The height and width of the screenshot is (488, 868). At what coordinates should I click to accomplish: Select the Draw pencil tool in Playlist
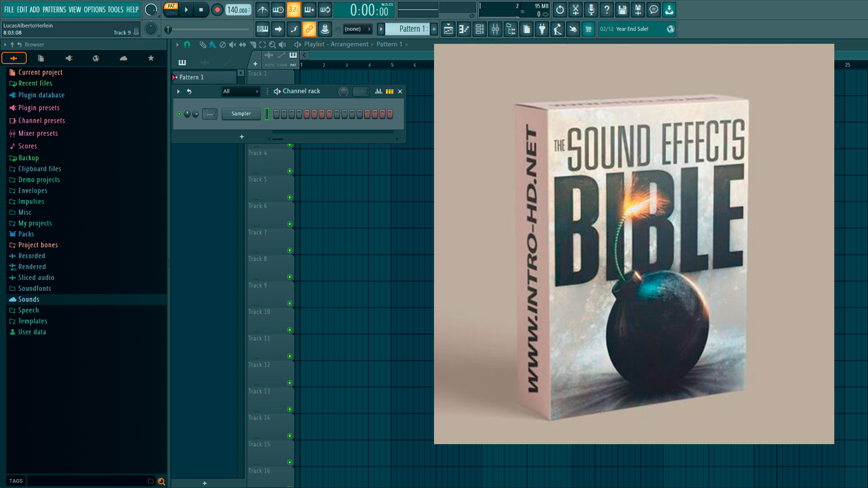(203, 44)
